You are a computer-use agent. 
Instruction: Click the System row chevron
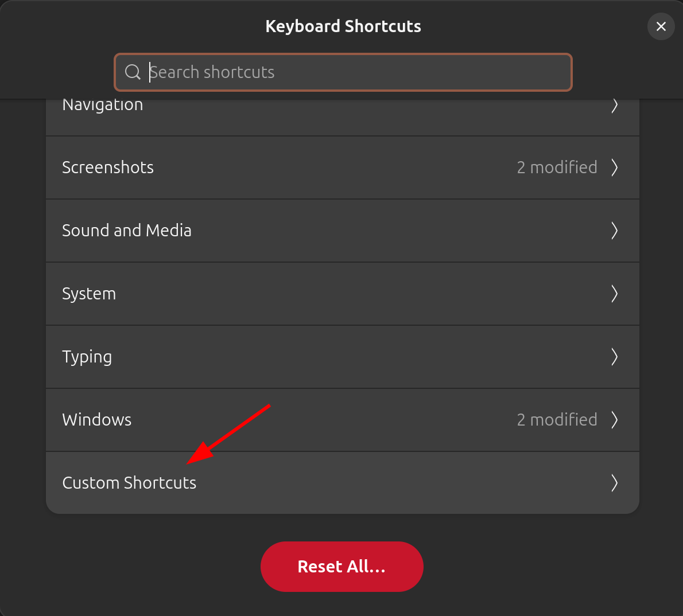pyautogui.click(x=614, y=294)
